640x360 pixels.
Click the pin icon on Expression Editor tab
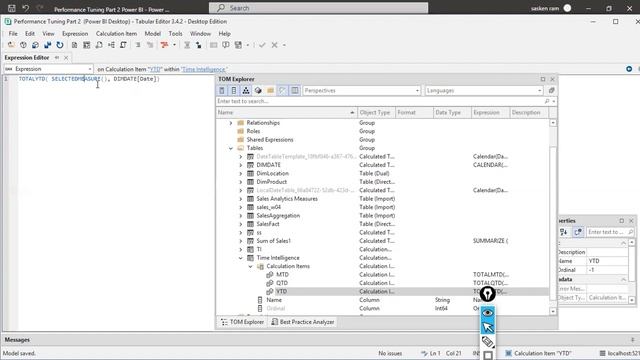[57, 58]
